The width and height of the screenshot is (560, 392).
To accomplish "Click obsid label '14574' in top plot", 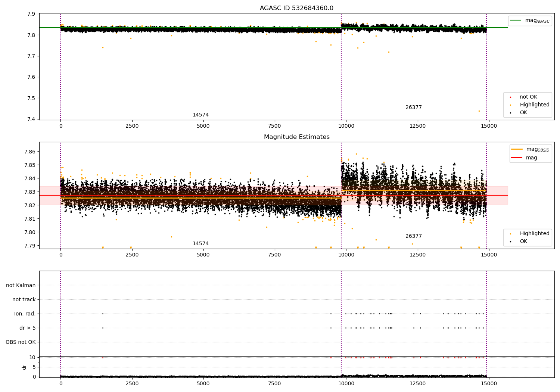I will (200, 115).
